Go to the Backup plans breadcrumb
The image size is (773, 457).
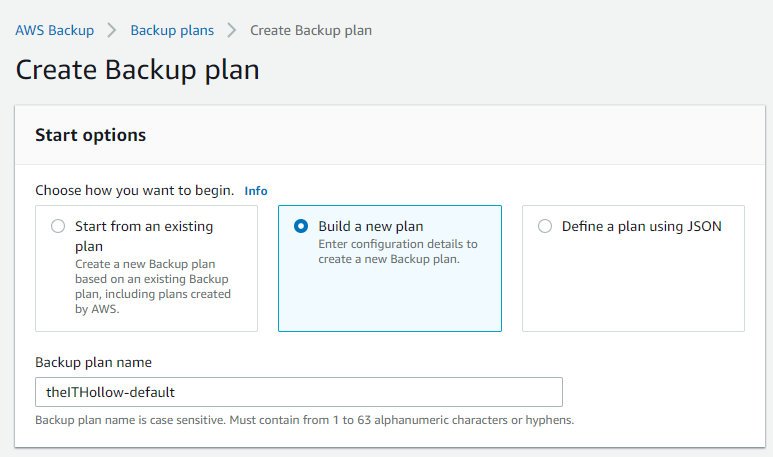pyautogui.click(x=172, y=30)
